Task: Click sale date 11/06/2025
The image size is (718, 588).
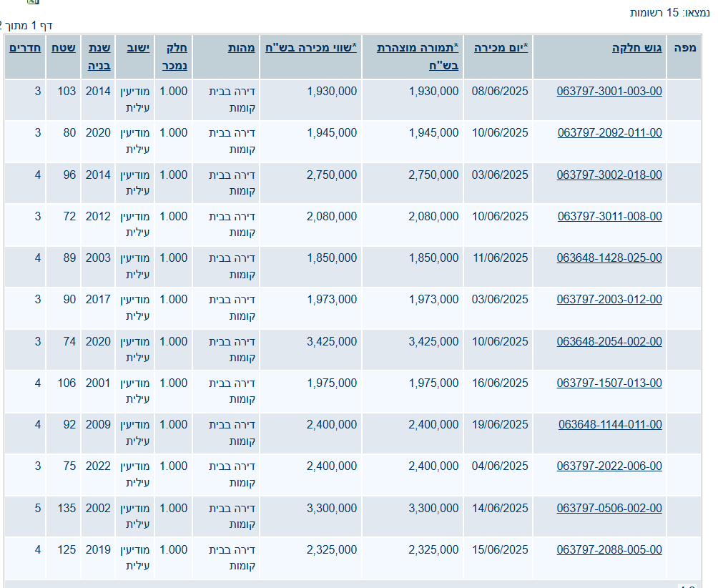Action: pyautogui.click(x=500, y=258)
